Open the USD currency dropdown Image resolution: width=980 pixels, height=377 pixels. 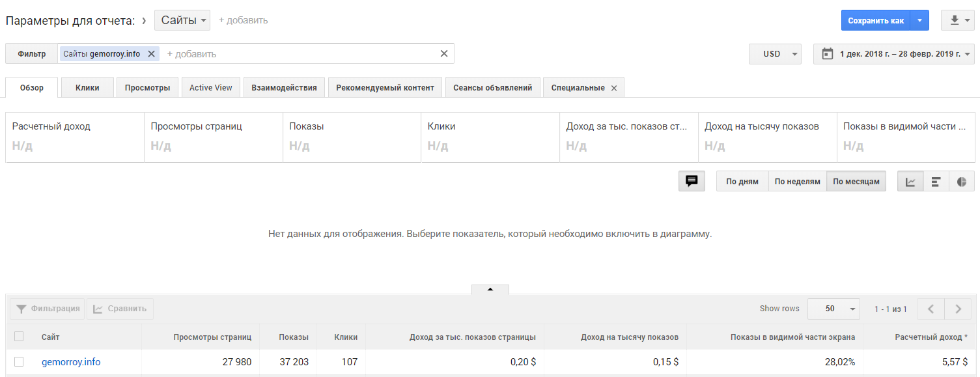pyautogui.click(x=775, y=54)
